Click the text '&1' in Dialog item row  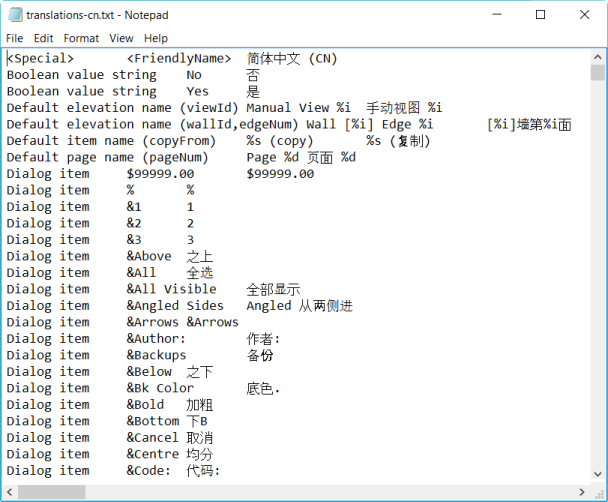[x=134, y=207]
